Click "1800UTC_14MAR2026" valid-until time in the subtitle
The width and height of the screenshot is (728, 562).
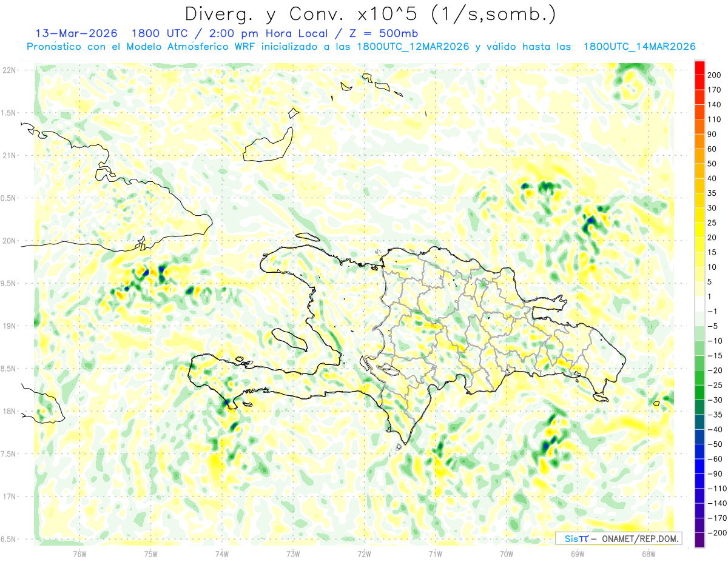pos(639,46)
